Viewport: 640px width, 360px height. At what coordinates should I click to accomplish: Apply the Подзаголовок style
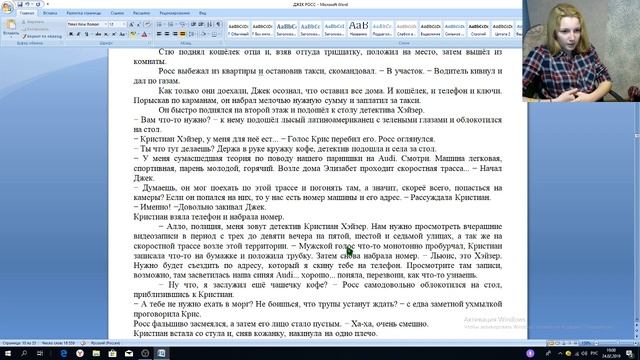[x=382, y=29]
